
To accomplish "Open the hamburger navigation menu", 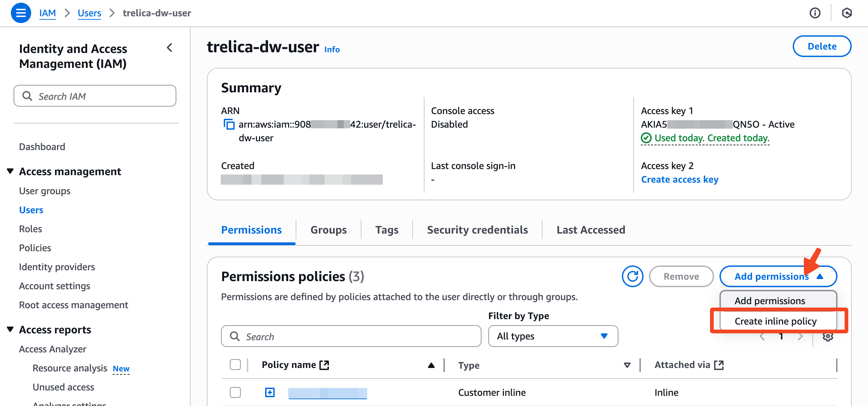I will point(21,13).
